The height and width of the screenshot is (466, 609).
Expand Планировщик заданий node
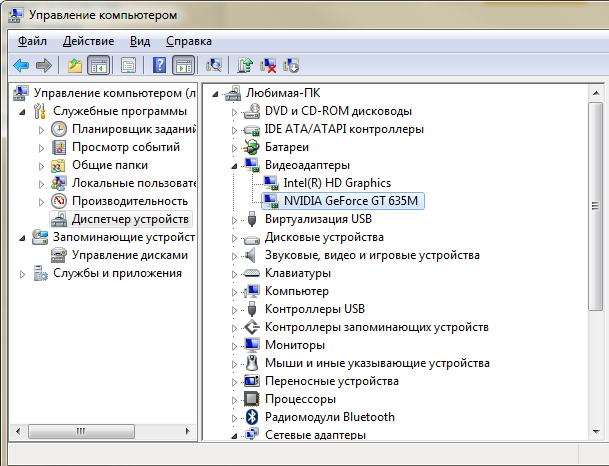click(41, 130)
